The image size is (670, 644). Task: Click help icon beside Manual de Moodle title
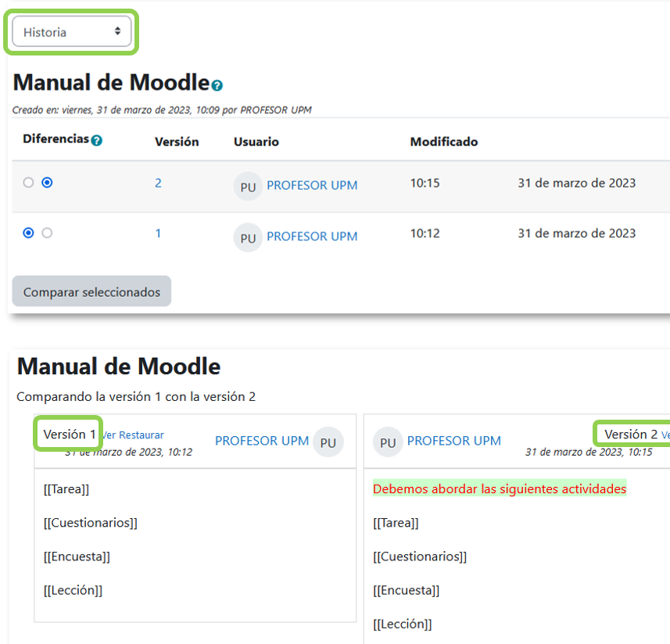(x=217, y=85)
